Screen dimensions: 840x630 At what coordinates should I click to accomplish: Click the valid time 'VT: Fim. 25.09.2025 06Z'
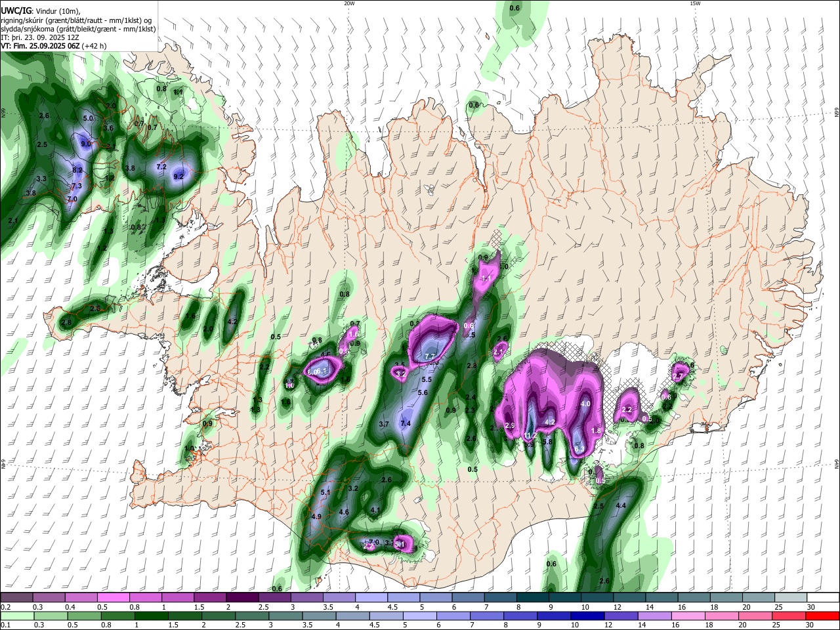[41, 46]
